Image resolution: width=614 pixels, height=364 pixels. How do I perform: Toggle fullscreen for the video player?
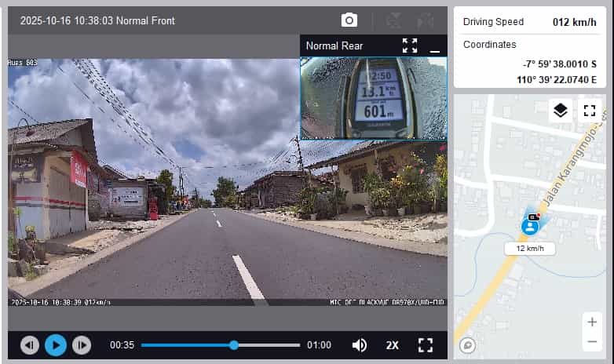(426, 345)
